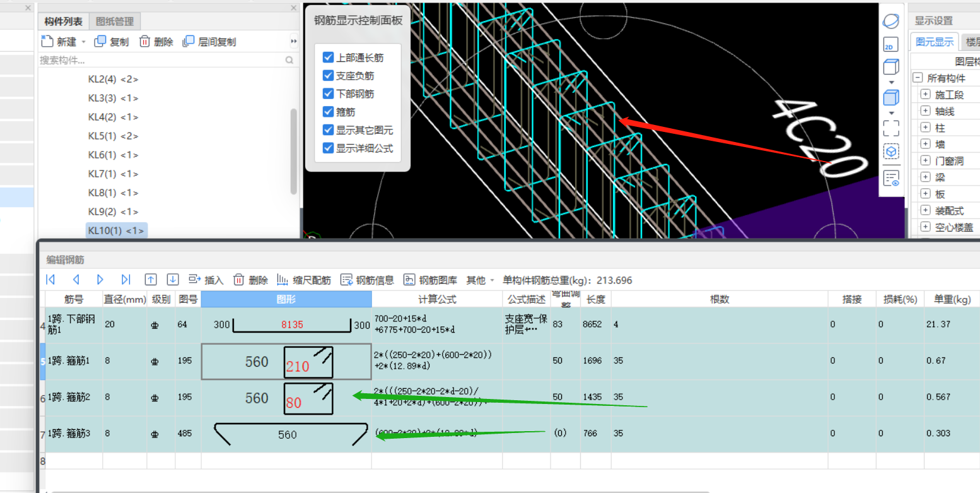This screenshot has height=493, width=980.
Task: Collapse 所有构件 tree node
Action: (x=918, y=78)
